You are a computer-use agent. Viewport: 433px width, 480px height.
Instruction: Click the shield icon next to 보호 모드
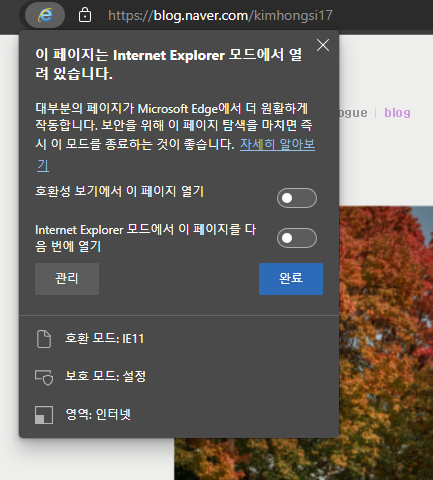click(x=44, y=377)
